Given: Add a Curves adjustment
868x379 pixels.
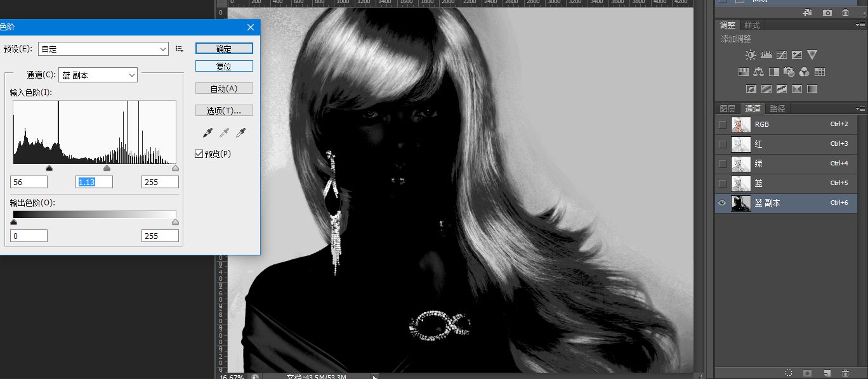Looking at the screenshot, I should tap(781, 55).
